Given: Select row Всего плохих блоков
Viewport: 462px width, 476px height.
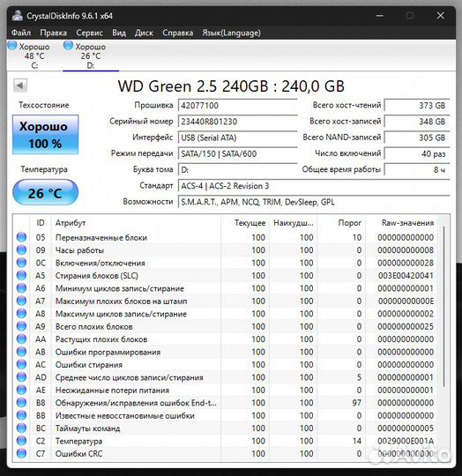Looking at the screenshot, I should (226, 327).
